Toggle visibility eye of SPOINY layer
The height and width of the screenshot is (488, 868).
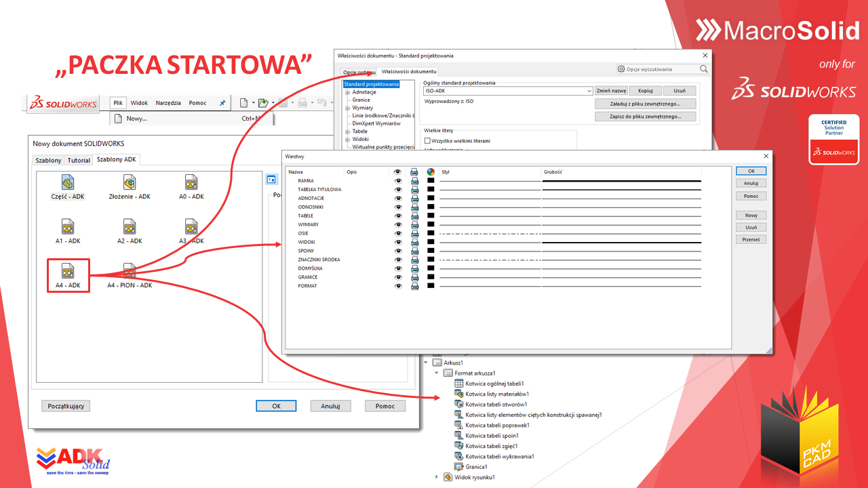(398, 251)
